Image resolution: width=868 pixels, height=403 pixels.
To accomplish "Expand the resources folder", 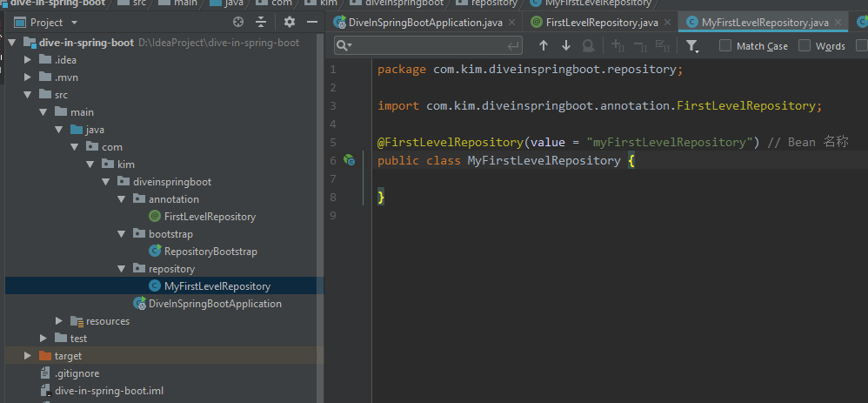I will (x=59, y=321).
